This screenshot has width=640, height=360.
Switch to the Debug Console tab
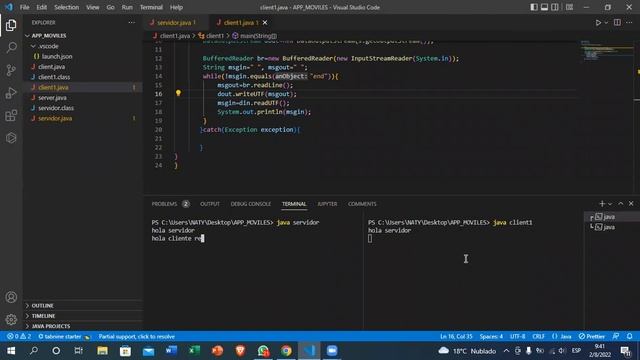coord(251,204)
